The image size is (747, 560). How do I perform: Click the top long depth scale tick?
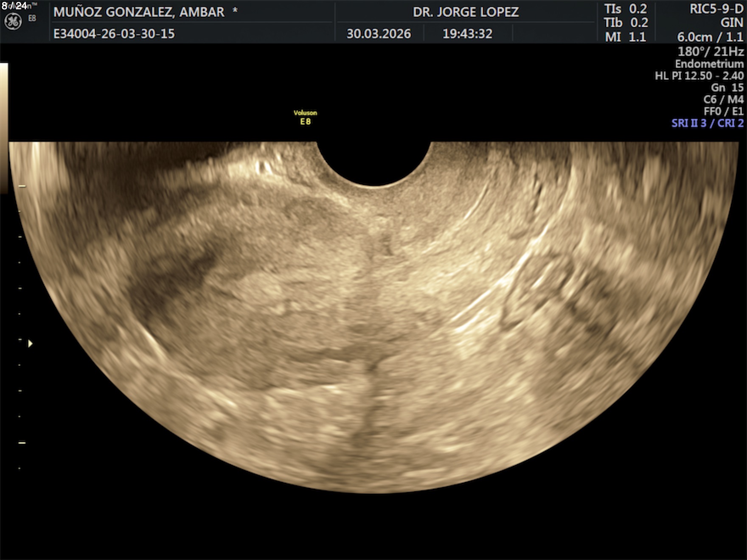tap(22, 186)
